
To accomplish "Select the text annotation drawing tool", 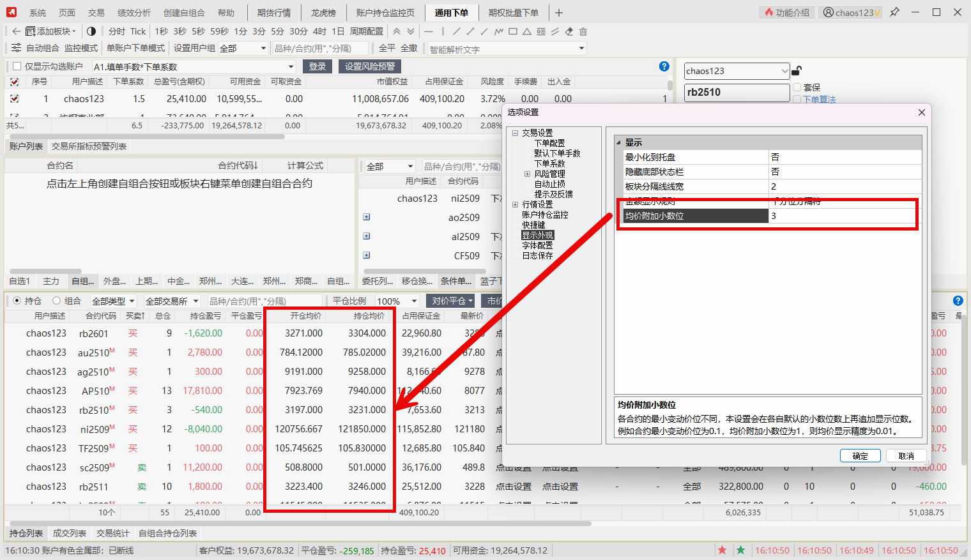I will [541, 31].
